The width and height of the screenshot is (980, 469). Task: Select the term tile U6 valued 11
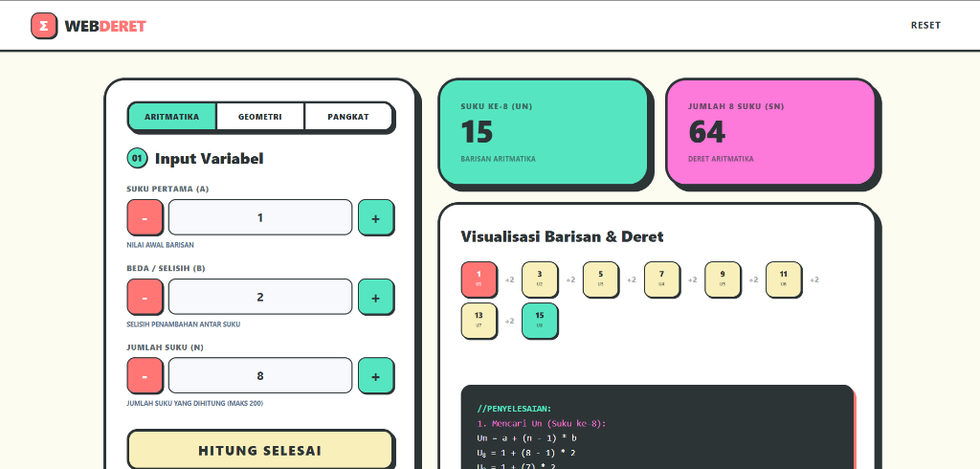coord(784,279)
